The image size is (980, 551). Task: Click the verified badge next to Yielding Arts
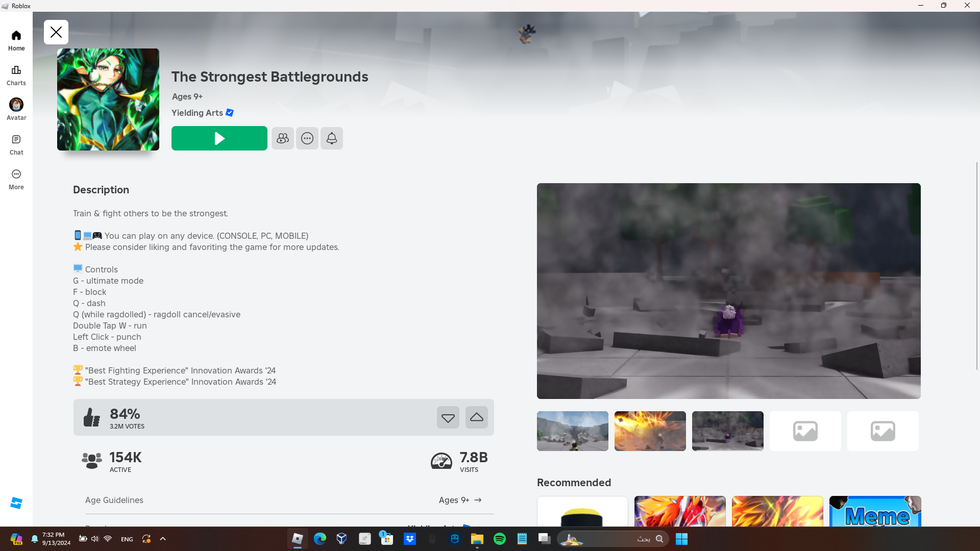pos(230,113)
